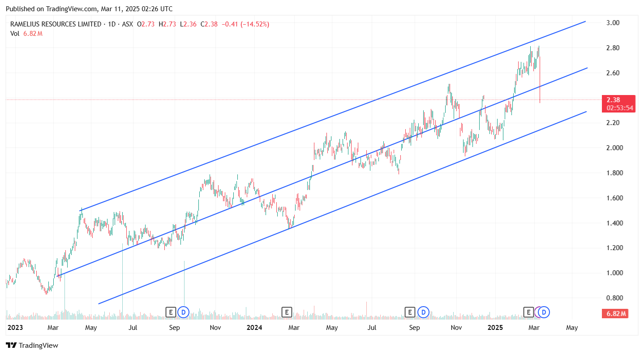Click the 02:53:54 countdown timer
Image resolution: width=644 pixels, height=355 pixels.
pos(620,108)
